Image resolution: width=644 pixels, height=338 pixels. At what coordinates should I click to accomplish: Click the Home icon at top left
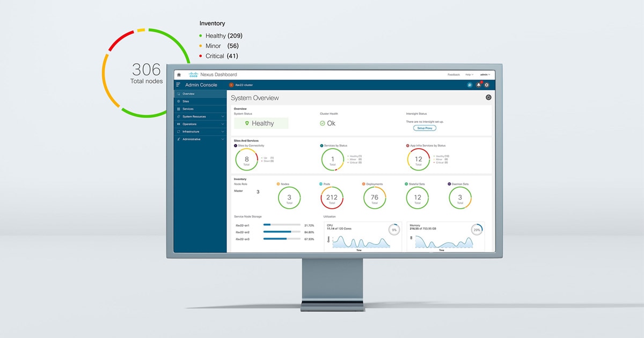pyautogui.click(x=179, y=75)
